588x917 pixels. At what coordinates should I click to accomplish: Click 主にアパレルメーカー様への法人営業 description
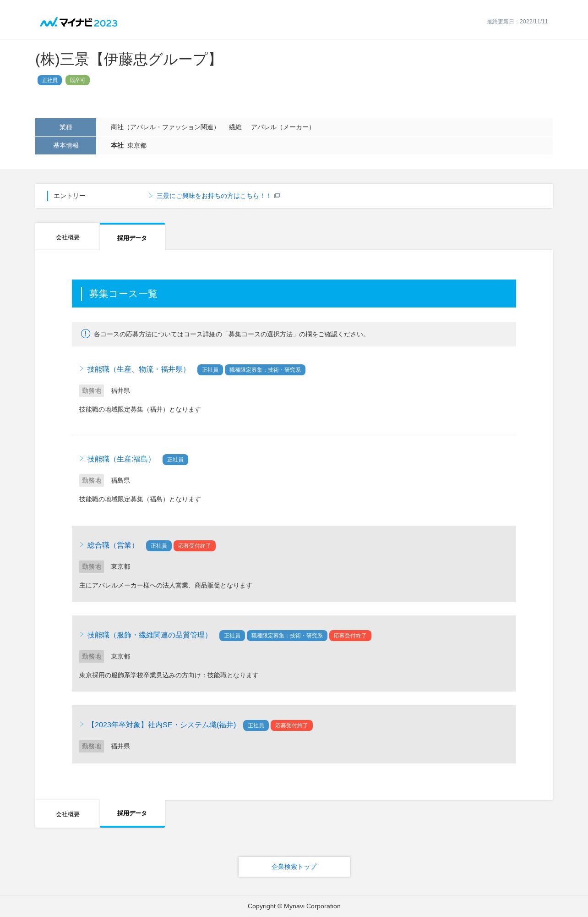pyautogui.click(x=166, y=585)
